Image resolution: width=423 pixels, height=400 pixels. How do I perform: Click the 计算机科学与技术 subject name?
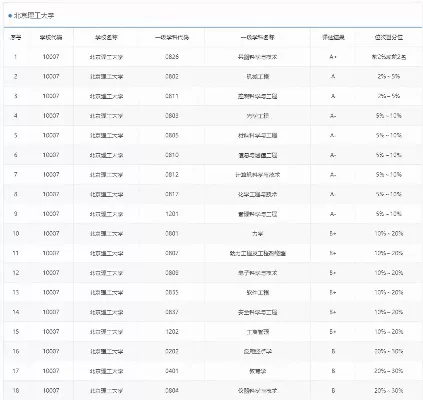[257, 175]
